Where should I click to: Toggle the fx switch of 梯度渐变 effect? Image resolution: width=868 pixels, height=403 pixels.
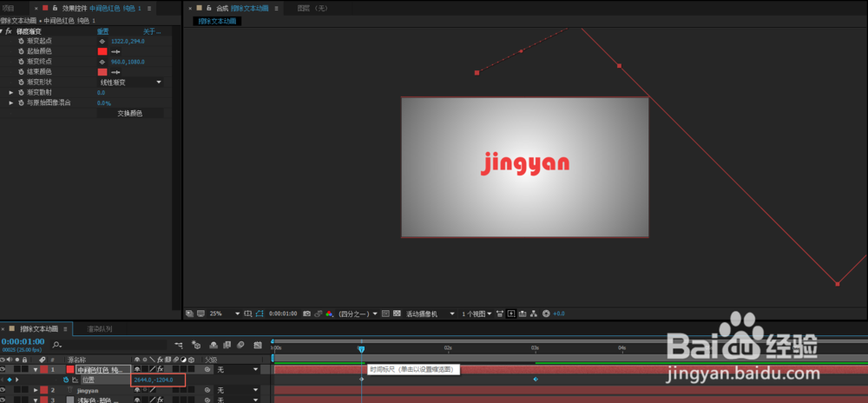(9, 31)
